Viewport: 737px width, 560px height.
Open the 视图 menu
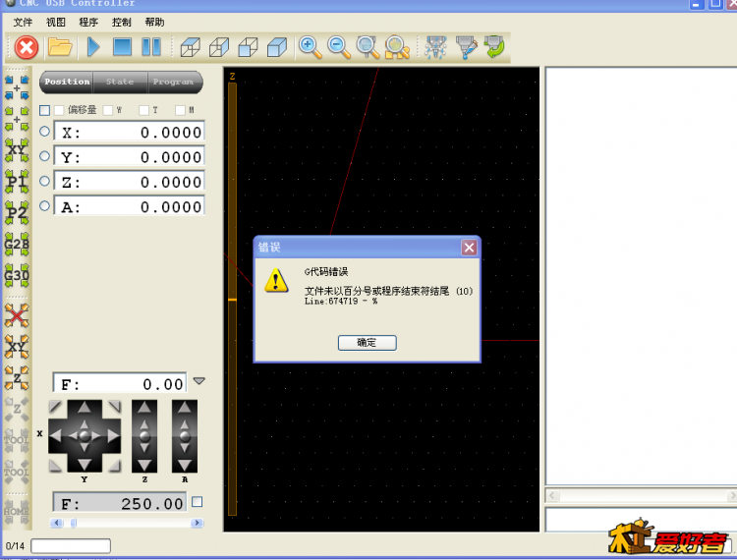pos(55,22)
